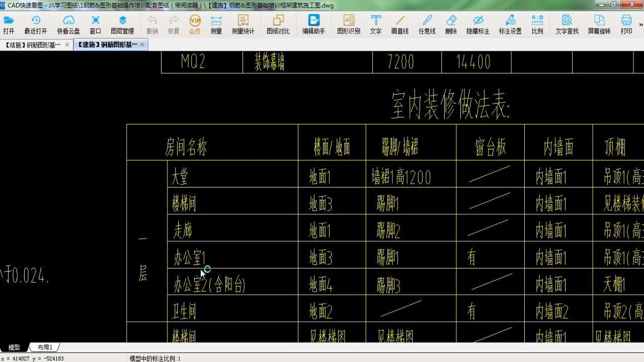The width and height of the screenshot is (644, 362).
Task: Minimize the CAD快速看图 window
Action: coord(600,5)
